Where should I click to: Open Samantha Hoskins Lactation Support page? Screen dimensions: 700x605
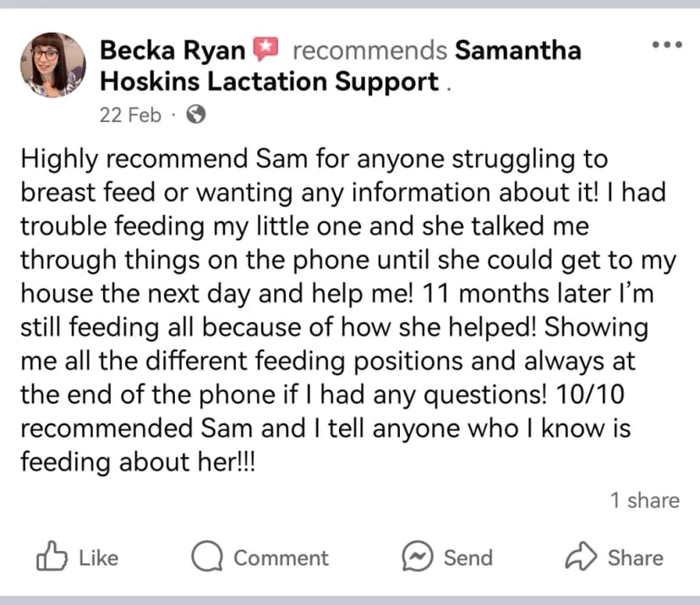point(341,66)
